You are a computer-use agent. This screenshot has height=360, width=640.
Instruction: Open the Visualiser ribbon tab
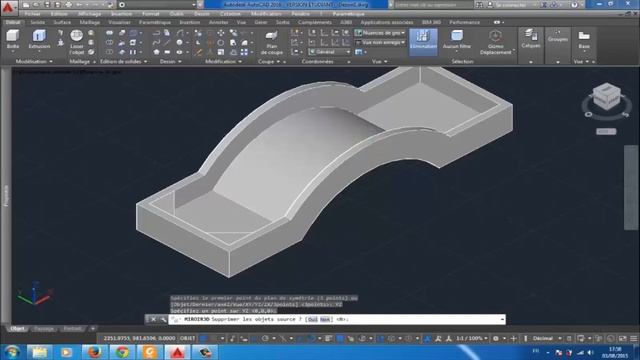[119, 22]
